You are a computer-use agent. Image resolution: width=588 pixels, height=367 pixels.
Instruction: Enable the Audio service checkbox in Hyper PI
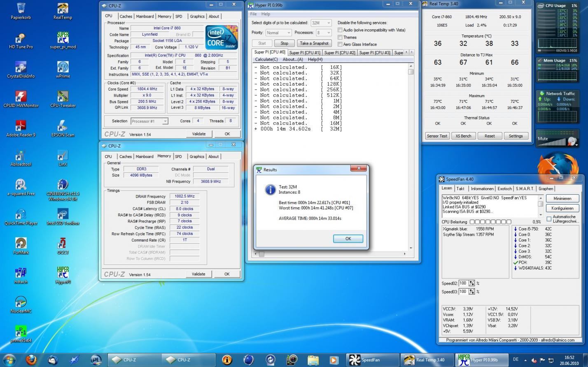click(340, 30)
